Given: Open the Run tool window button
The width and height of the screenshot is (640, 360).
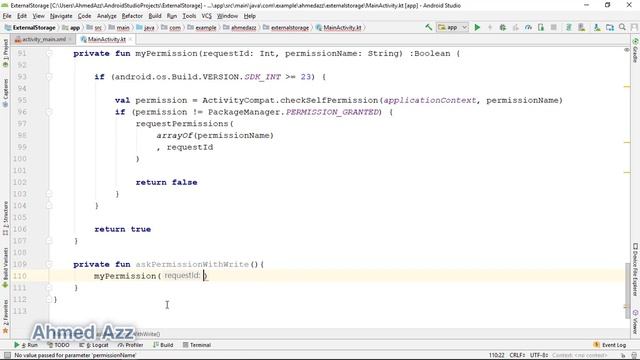Looking at the screenshot, I should pos(26,345).
